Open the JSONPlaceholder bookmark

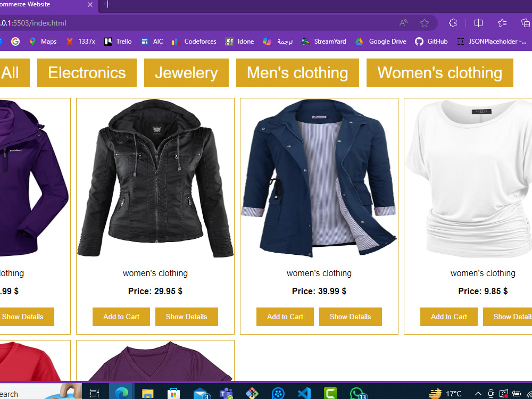coord(492,41)
